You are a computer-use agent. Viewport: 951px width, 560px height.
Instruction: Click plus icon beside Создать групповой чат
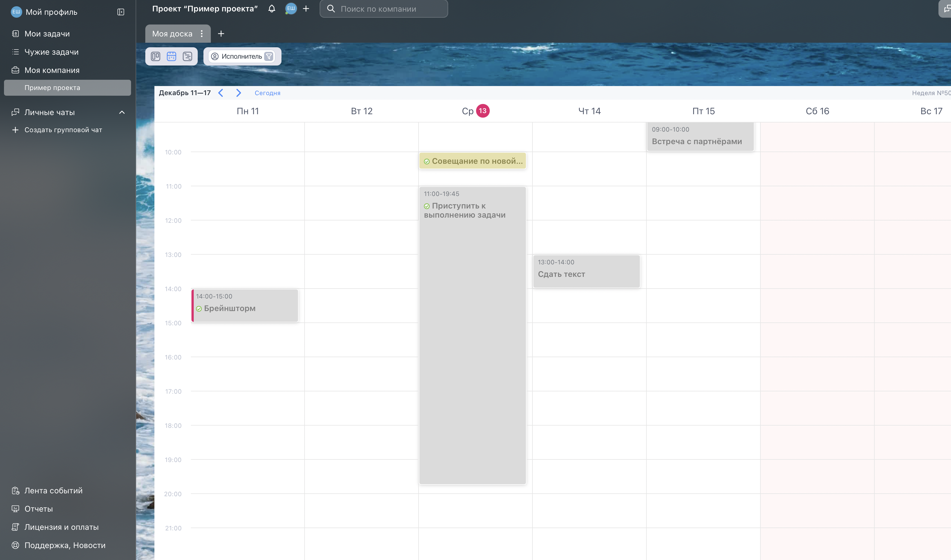click(x=15, y=130)
